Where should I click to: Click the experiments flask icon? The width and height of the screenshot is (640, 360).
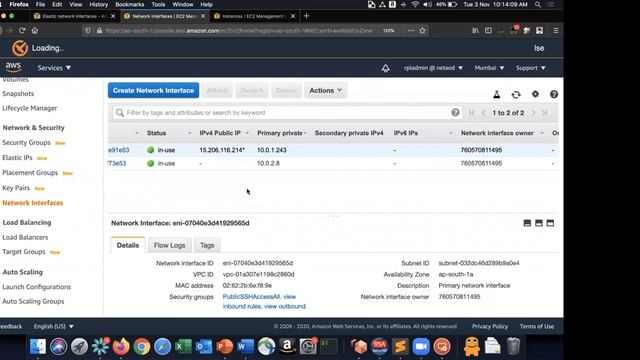(497, 94)
